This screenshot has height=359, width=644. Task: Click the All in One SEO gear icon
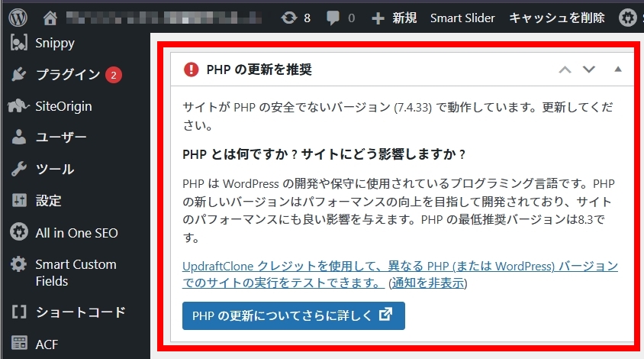[19, 232]
